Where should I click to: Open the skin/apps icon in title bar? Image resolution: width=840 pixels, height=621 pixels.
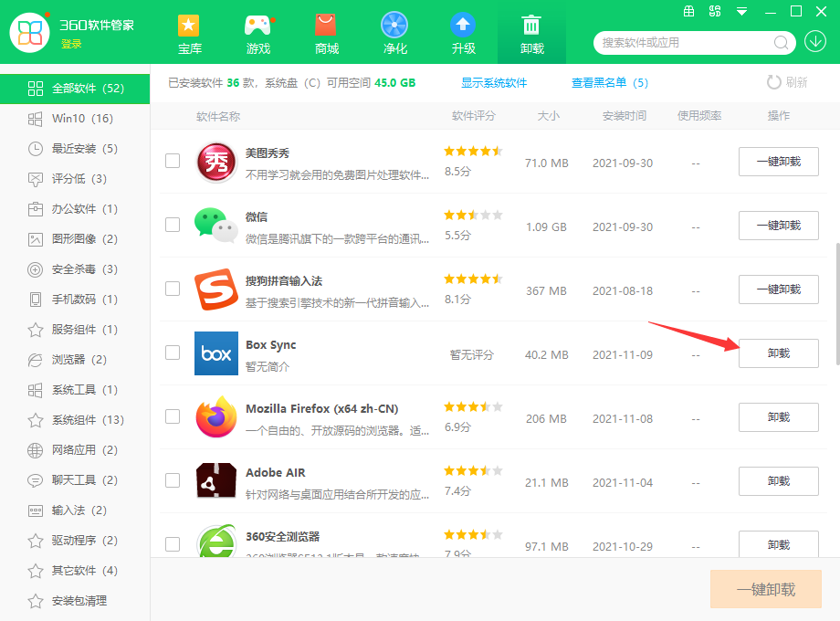click(715, 11)
